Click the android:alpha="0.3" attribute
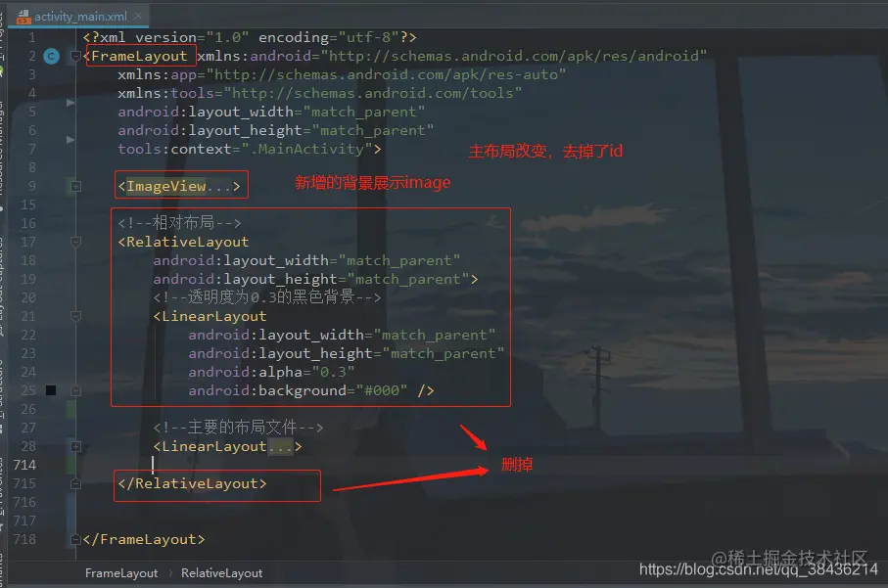The height and width of the screenshot is (588, 888). pyautogui.click(x=272, y=372)
